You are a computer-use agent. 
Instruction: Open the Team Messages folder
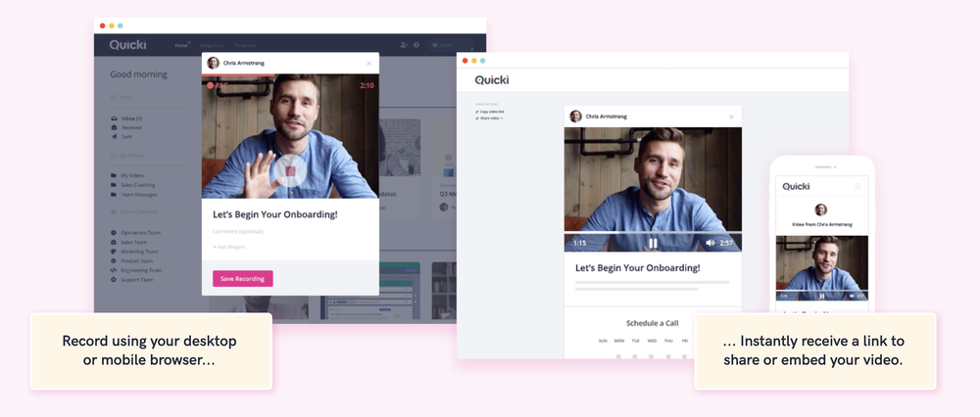(x=133, y=194)
